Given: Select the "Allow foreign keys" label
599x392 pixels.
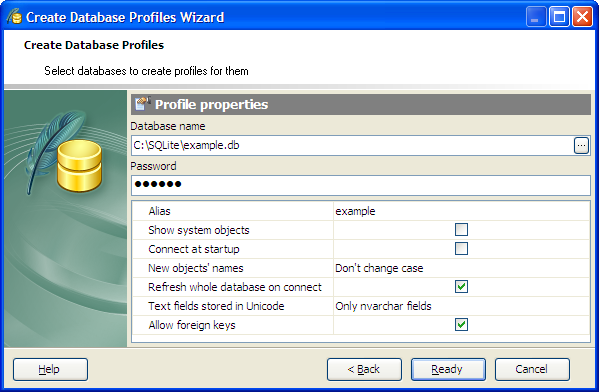Looking at the screenshot, I should (x=192, y=325).
